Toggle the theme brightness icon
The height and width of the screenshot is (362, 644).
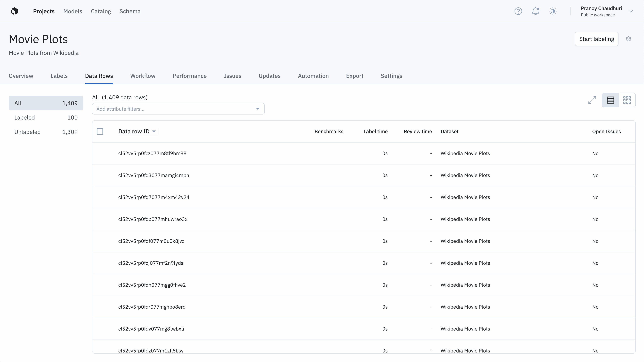point(553,11)
